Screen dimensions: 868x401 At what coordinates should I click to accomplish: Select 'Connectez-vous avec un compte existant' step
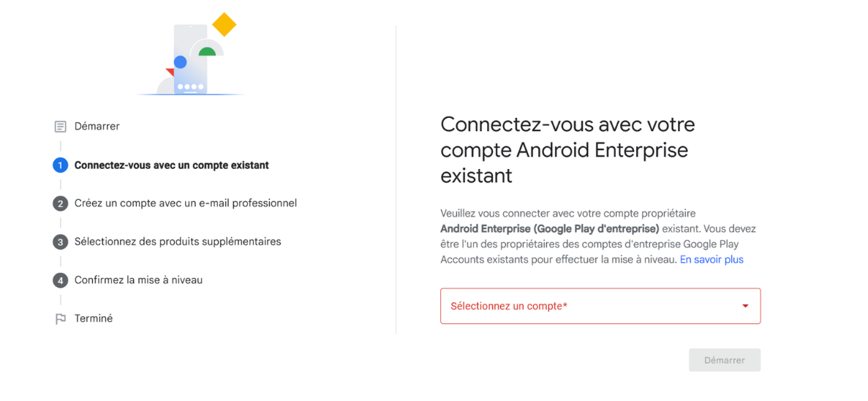pyautogui.click(x=171, y=165)
